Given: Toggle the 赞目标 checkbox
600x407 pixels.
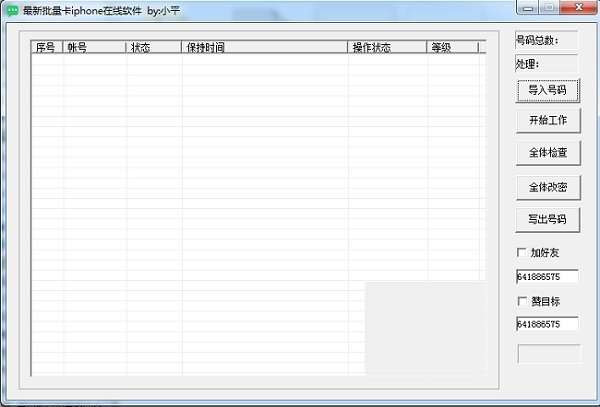Looking at the screenshot, I should (522, 301).
